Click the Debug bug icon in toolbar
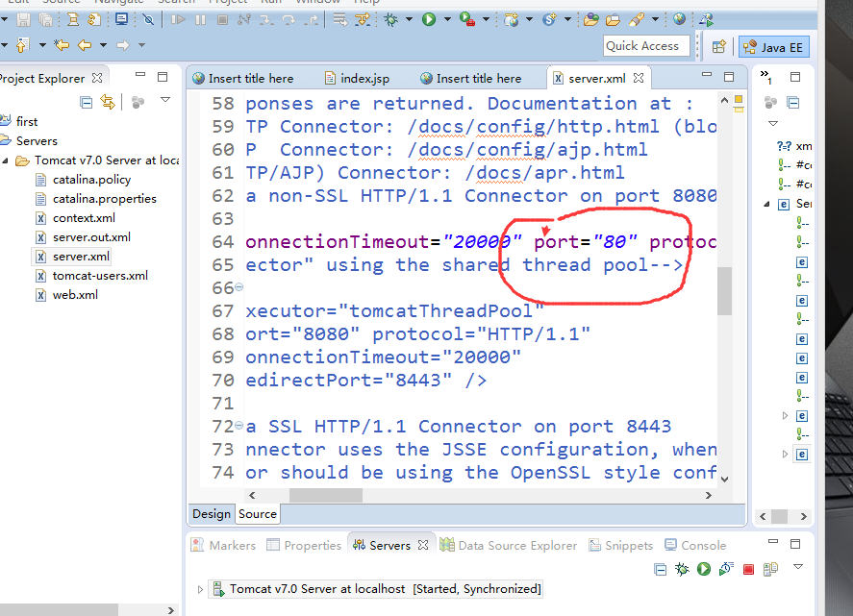This screenshot has width=853, height=616. tap(390, 20)
